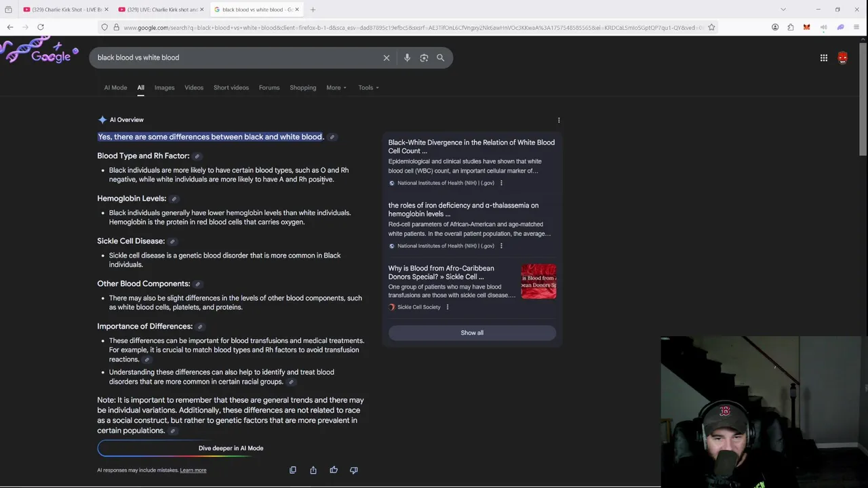This screenshot has height=488, width=868.
Task: Open AI Overview three-dot options menu
Action: click(x=559, y=120)
